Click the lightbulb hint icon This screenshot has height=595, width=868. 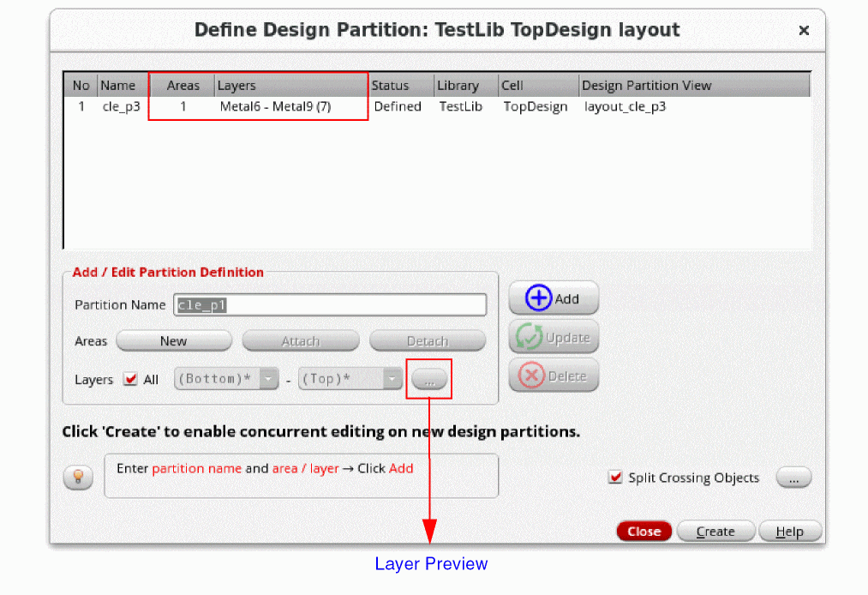tap(78, 477)
